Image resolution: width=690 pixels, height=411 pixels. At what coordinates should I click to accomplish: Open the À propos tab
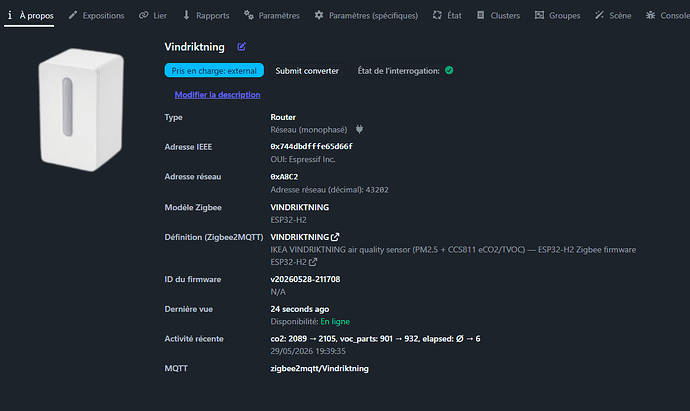coord(29,15)
